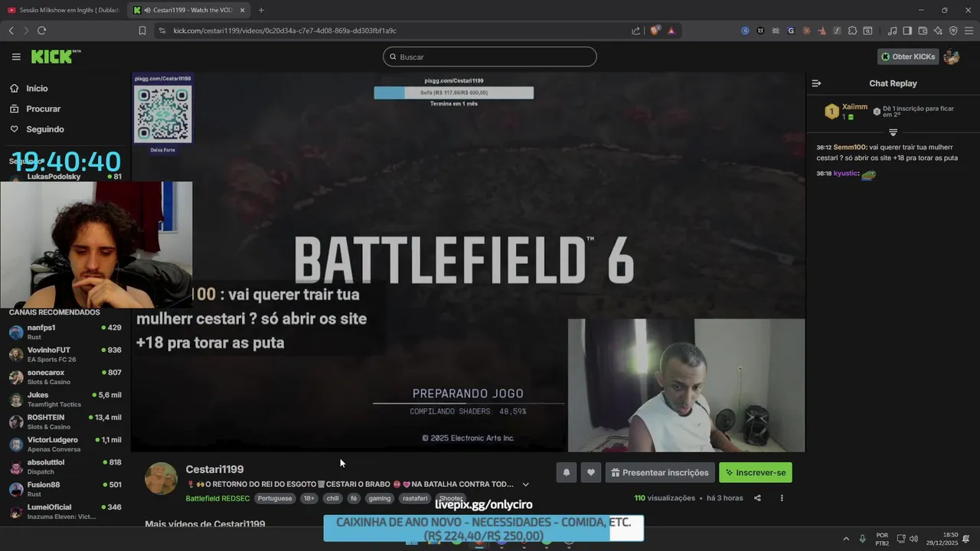Screen dimensions: 980x551
Task: Show hidden system tray icons
Action: pyautogui.click(x=846, y=539)
